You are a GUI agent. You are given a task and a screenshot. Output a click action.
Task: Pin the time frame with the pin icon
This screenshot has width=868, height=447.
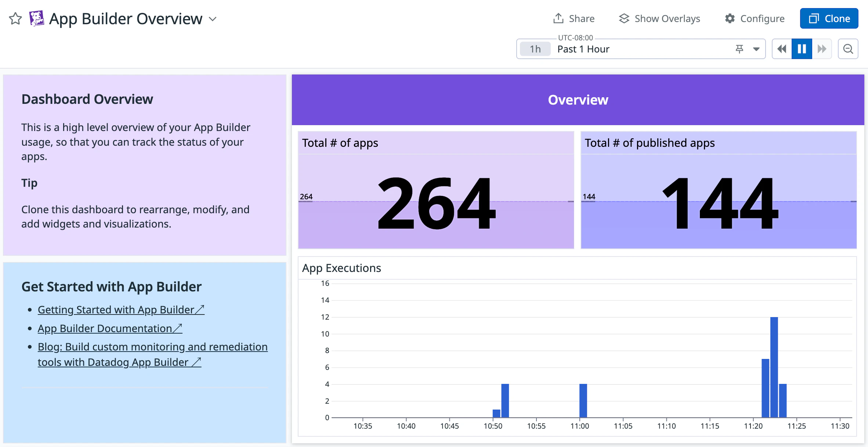(739, 49)
